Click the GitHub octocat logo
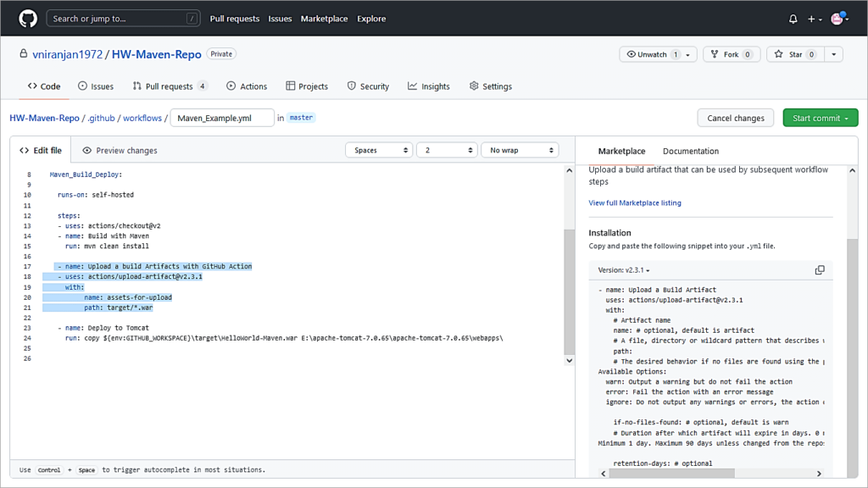This screenshot has height=488, width=868. pos(26,18)
